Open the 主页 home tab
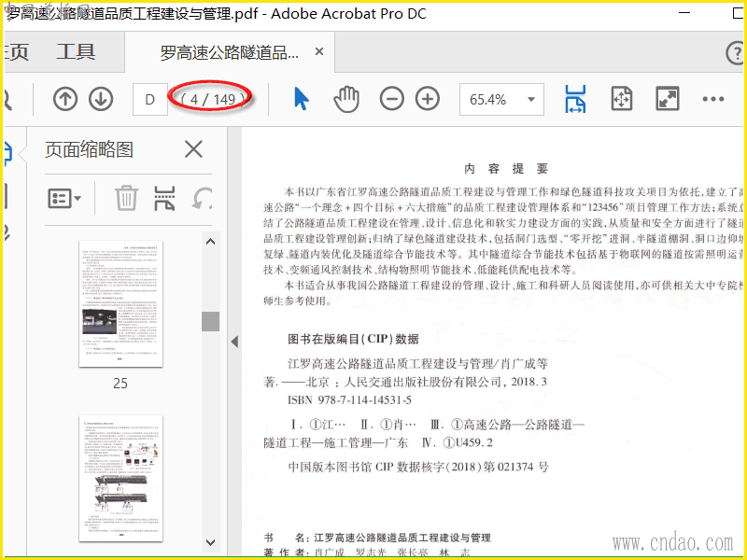The width and height of the screenshot is (747, 560). tap(16, 51)
